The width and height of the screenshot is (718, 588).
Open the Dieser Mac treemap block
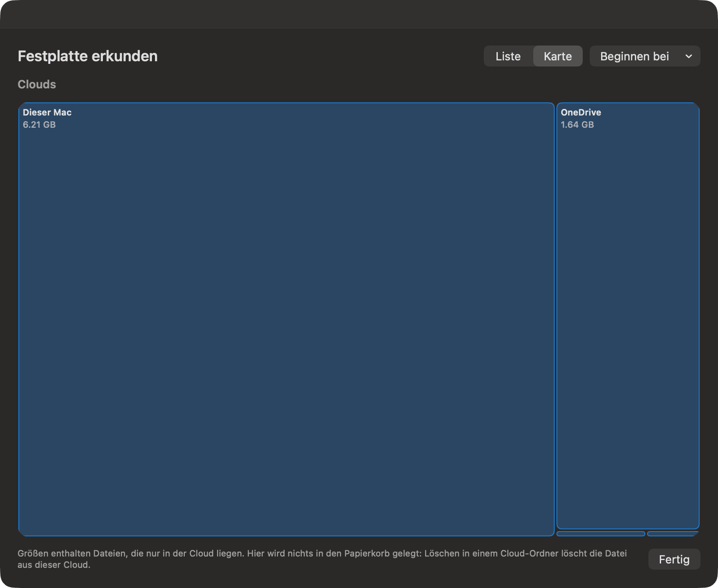pos(286,319)
